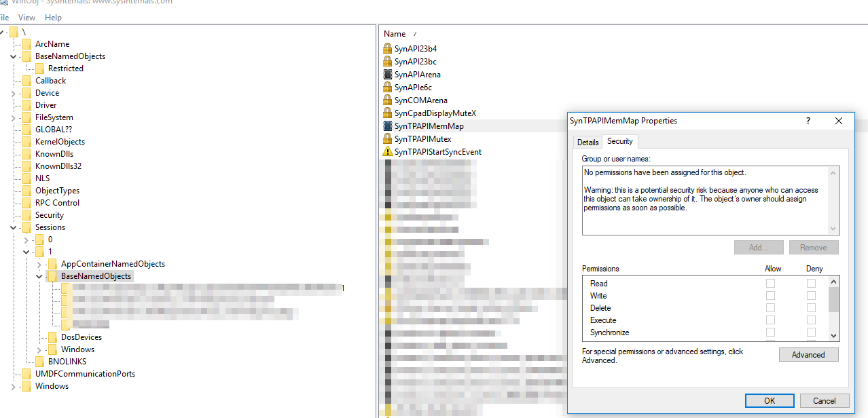Viewport: 868px width, 418px height.
Task: Collapse the top-level BaseNamedObjects tree node
Action: [14, 56]
